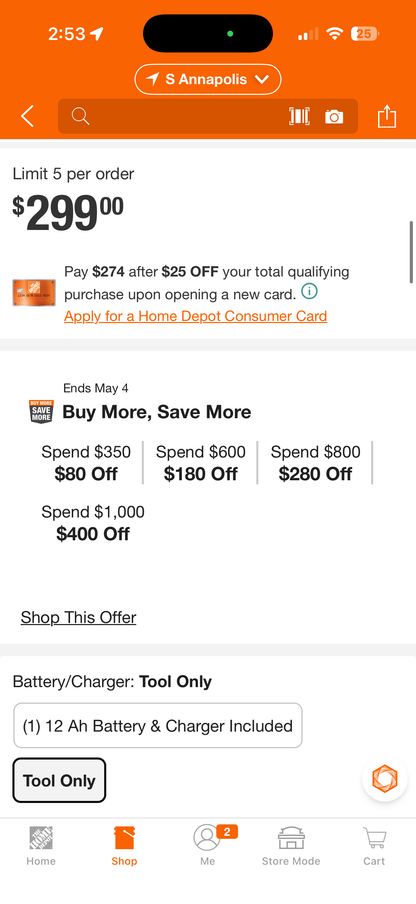Apply for a Home Depot Consumer Card link

pyautogui.click(x=196, y=316)
